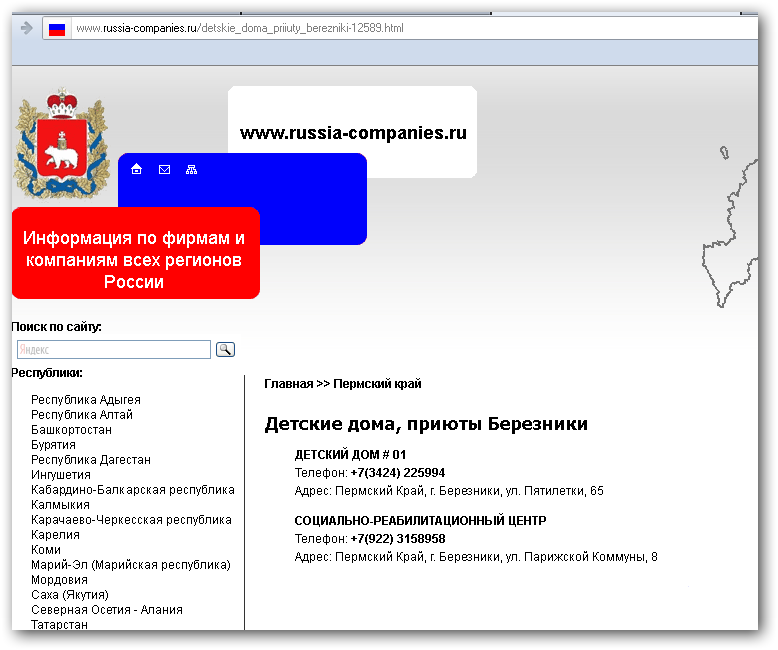Open the mail envelope icon
Screen dimensions: 778x650
tap(165, 169)
